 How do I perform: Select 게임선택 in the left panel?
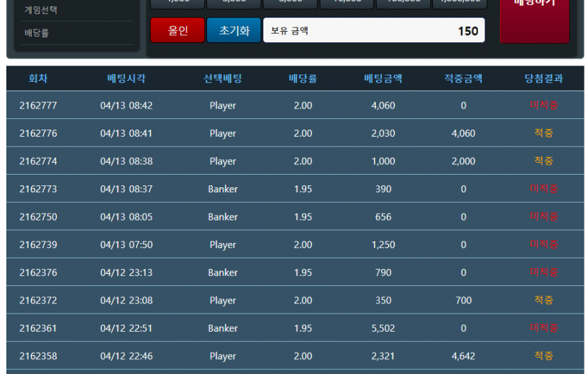pos(42,11)
